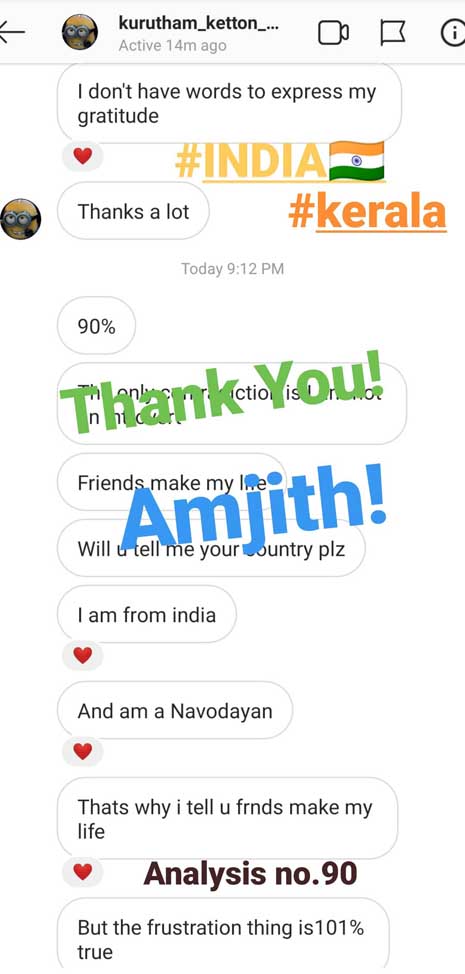Image resolution: width=465 pixels, height=974 pixels.
Task: Tap heart reaction under And am a Navodayan
Action: click(x=83, y=752)
